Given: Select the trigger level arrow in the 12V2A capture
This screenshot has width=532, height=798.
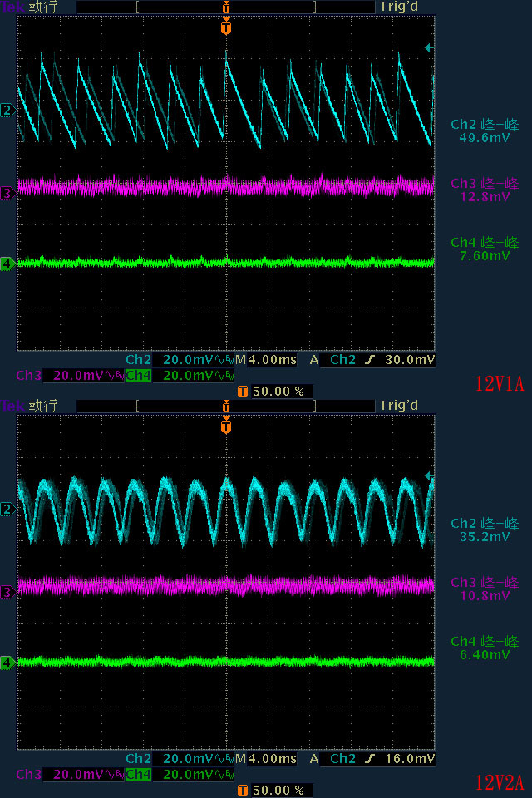Looking at the screenshot, I should tap(429, 476).
